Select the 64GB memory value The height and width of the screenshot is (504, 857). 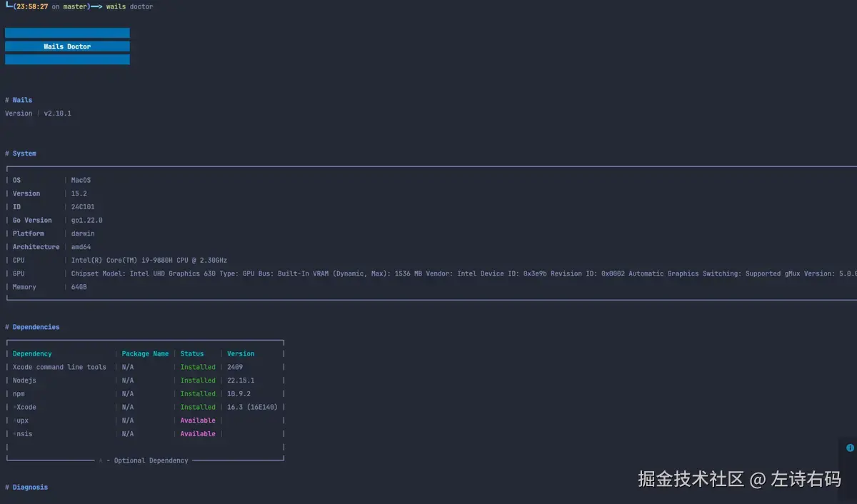(x=79, y=287)
